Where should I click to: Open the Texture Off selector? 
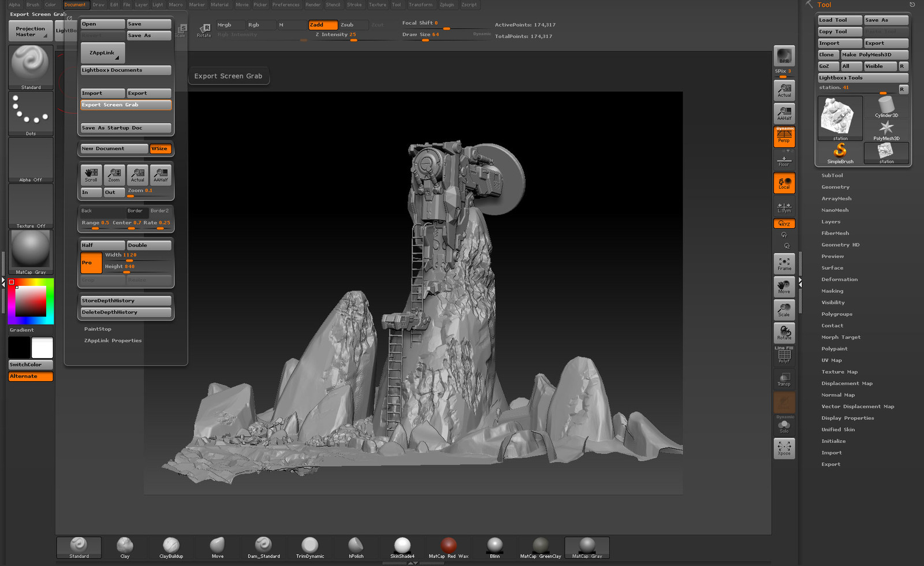(x=31, y=206)
